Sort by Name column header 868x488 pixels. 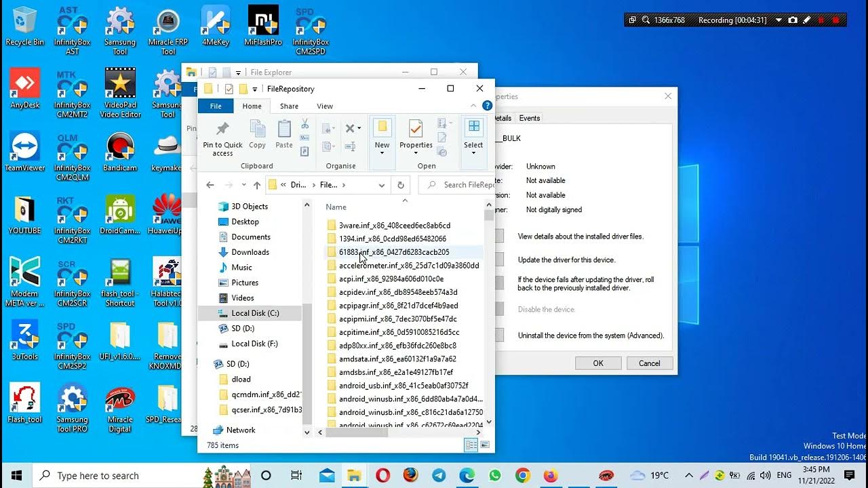tap(336, 207)
